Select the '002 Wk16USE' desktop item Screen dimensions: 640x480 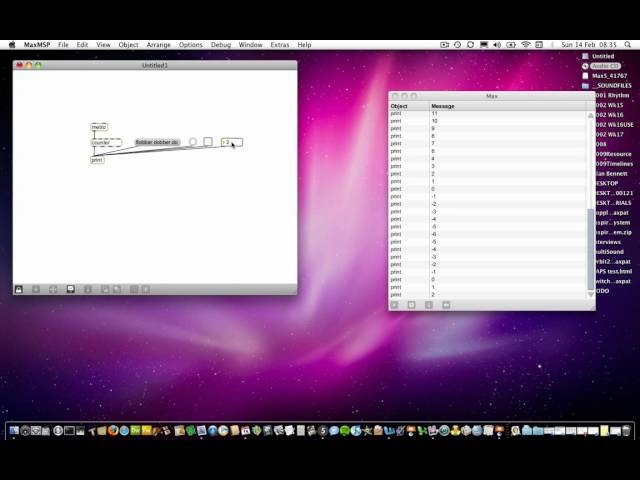(615, 124)
